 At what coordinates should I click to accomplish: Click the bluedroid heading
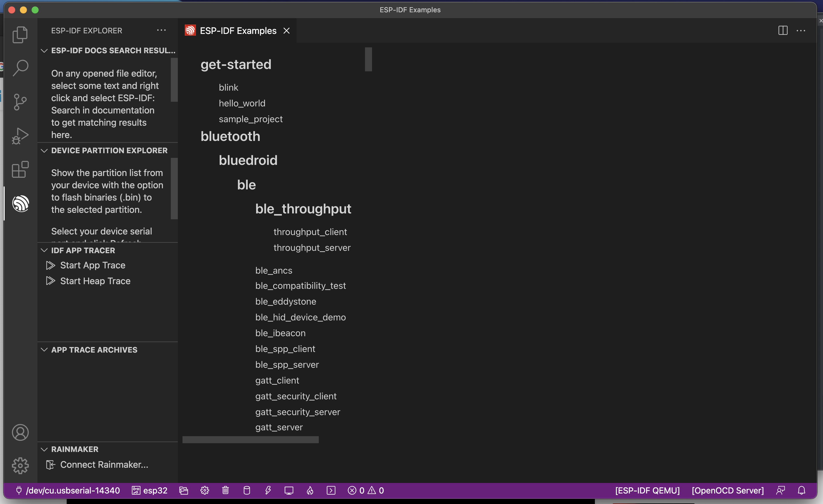tap(248, 160)
